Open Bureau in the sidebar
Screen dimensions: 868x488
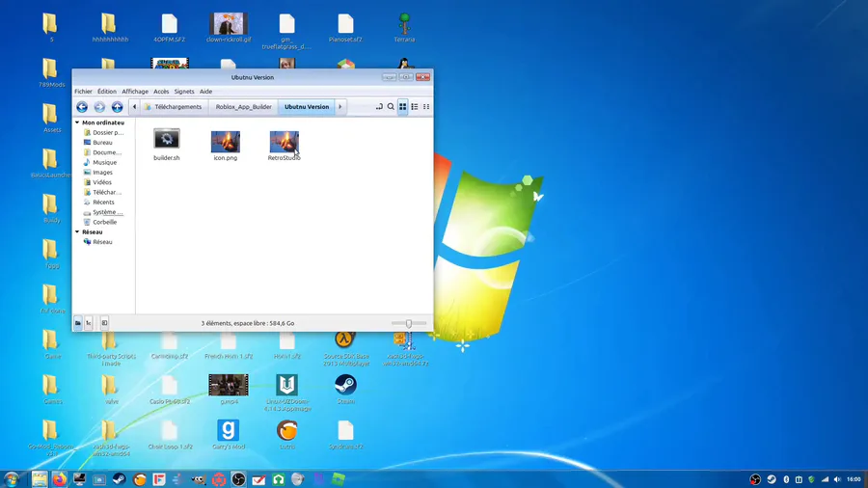pos(98,143)
